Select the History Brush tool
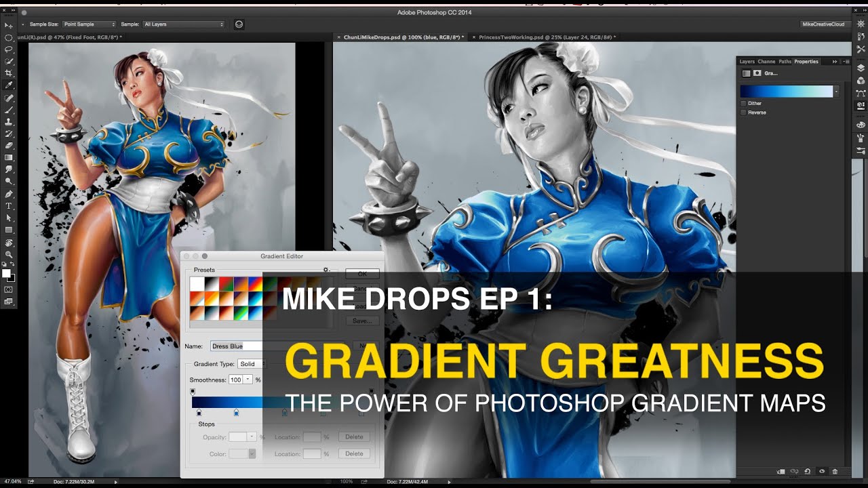The width and height of the screenshot is (868, 488). 9,134
